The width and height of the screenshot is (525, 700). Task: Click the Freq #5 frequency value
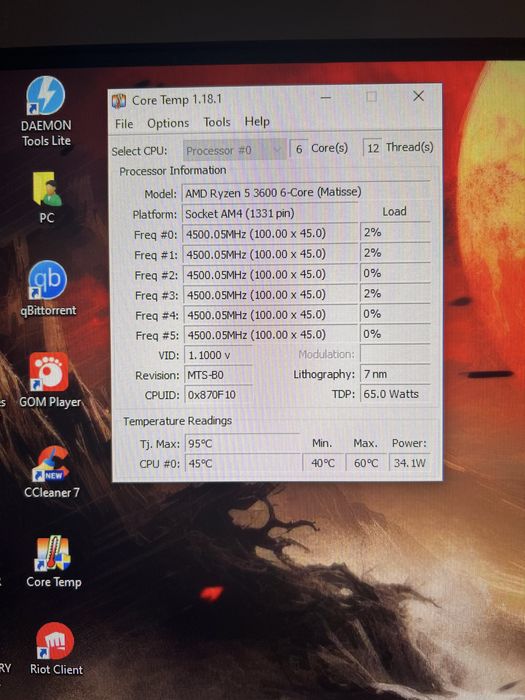[271, 335]
